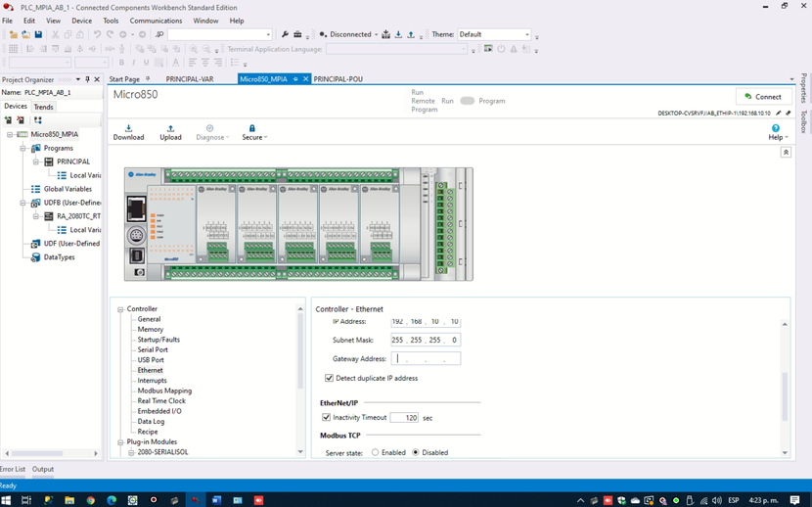Open the Toolbox briefcase icon in the toolbar

[x=297, y=34]
